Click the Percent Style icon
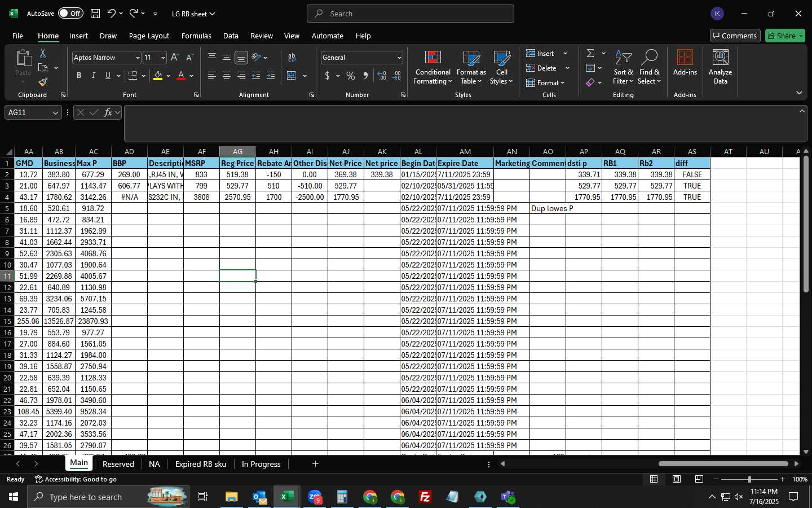The image size is (812, 508). click(x=351, y=76)
